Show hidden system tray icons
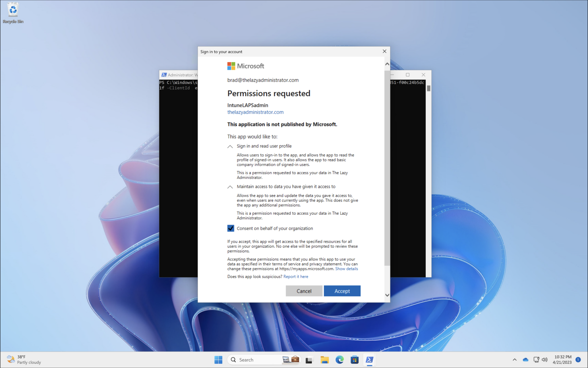588x368 pixels. click(514, 360)
